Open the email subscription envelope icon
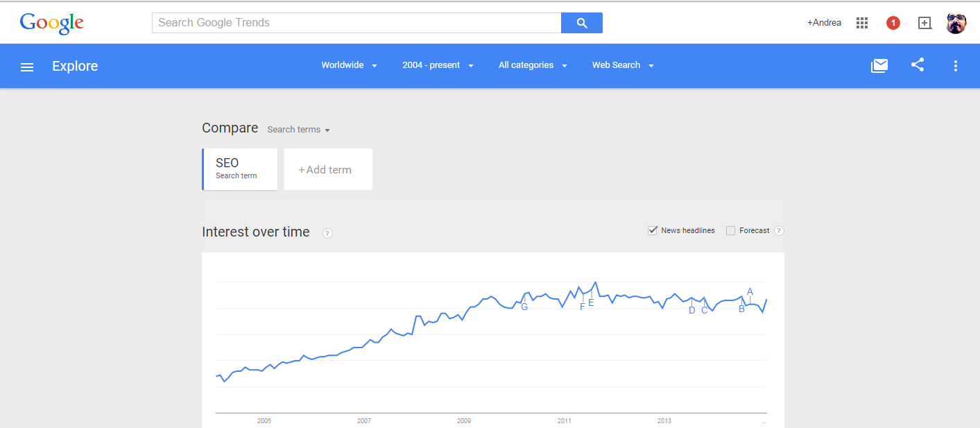 coord(879,66)
